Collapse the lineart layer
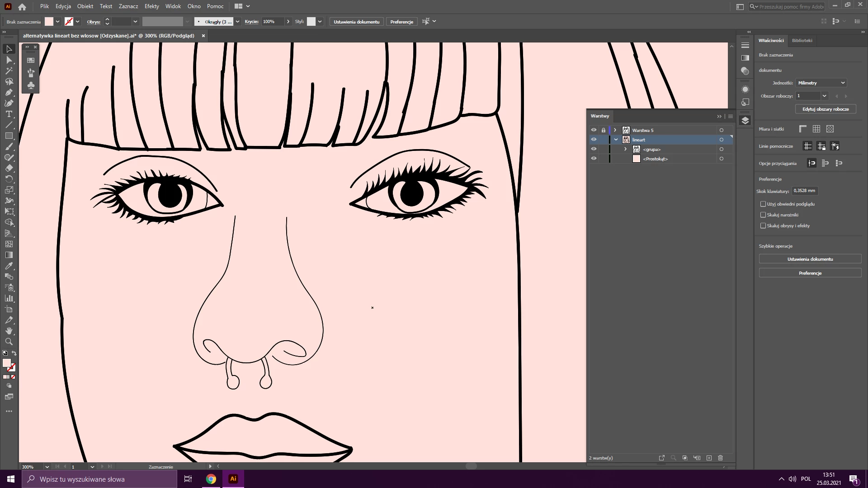The width and height of the screenshot is (868, 488). (616, 140)
